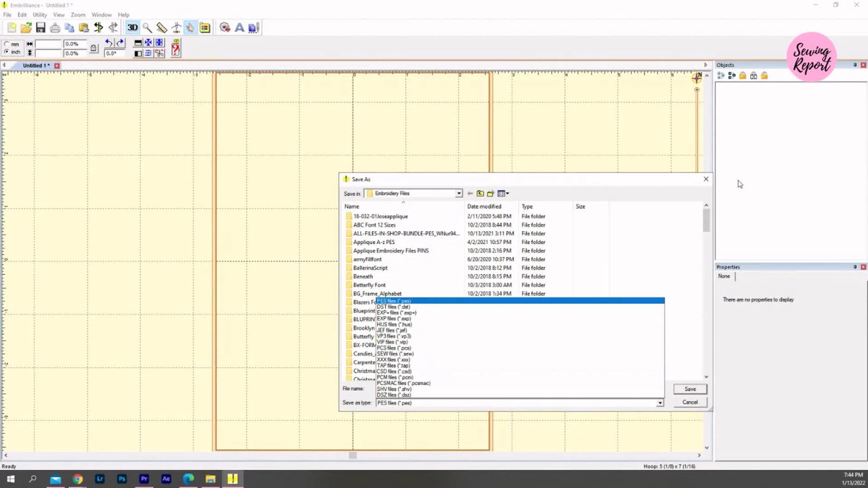This screenshot has width=868, height=488.
Task: Switch to the Untitled 1 document tab
Action: click(x=36, y=66)
